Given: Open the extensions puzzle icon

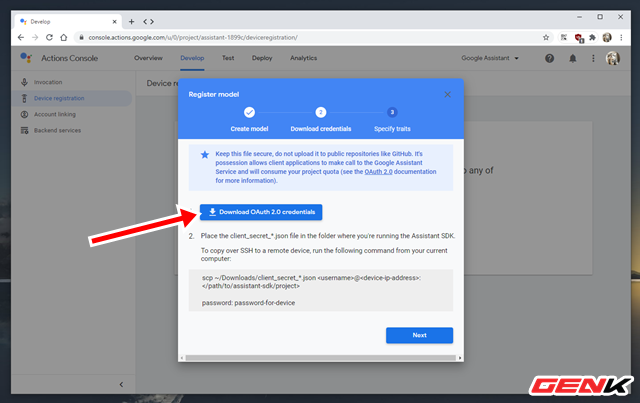Looking at the screenshot, I should (x=592, y=38).
